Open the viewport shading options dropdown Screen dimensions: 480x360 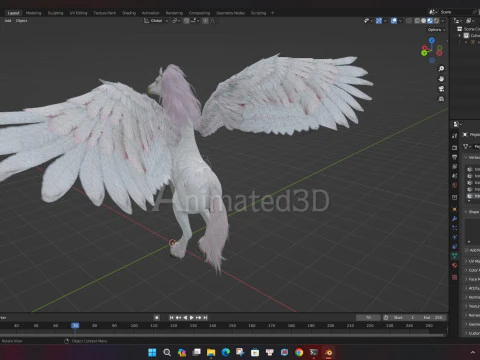[x=443, y=21]
